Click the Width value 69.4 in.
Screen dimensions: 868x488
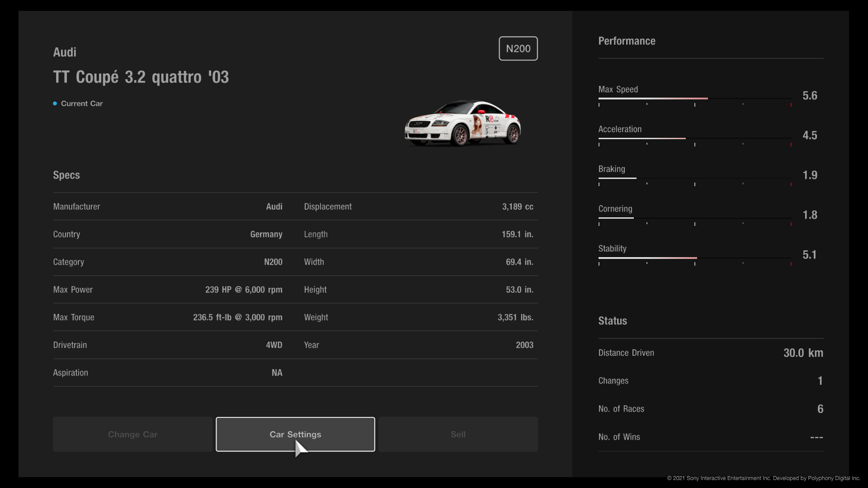pos(519,262)
